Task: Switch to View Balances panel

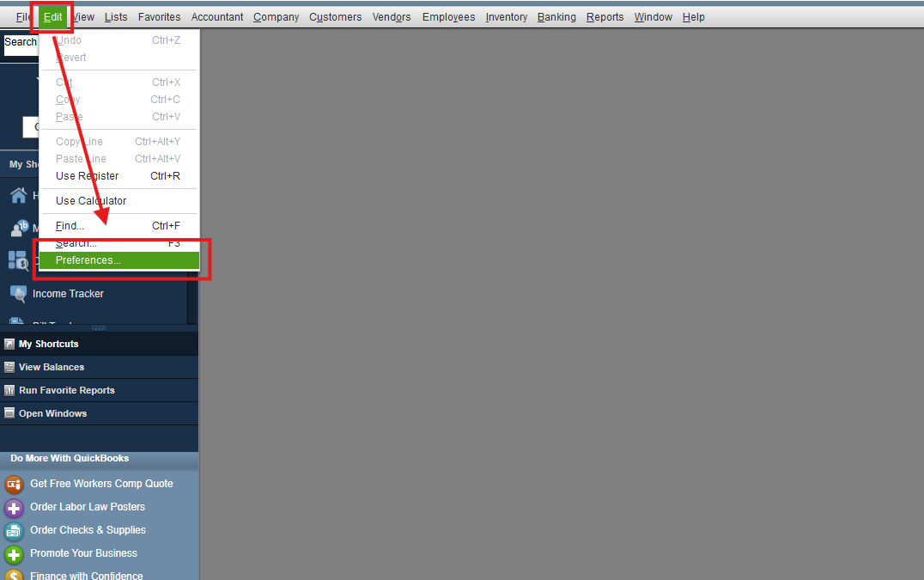Action: pyautogui.click(x=99, y=367)
